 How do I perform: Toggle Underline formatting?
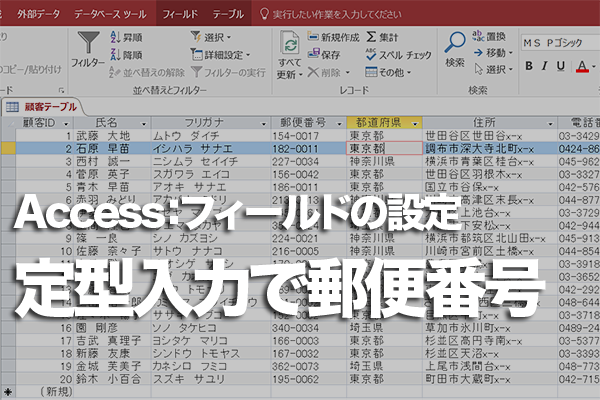pos(561,66)
